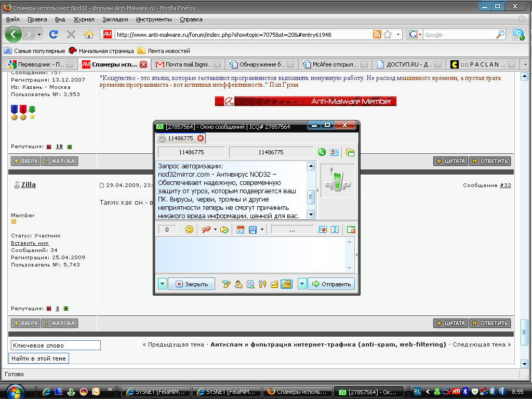Switch to the Переводчик tab
The image size is (532, 399).
point(41,64)
